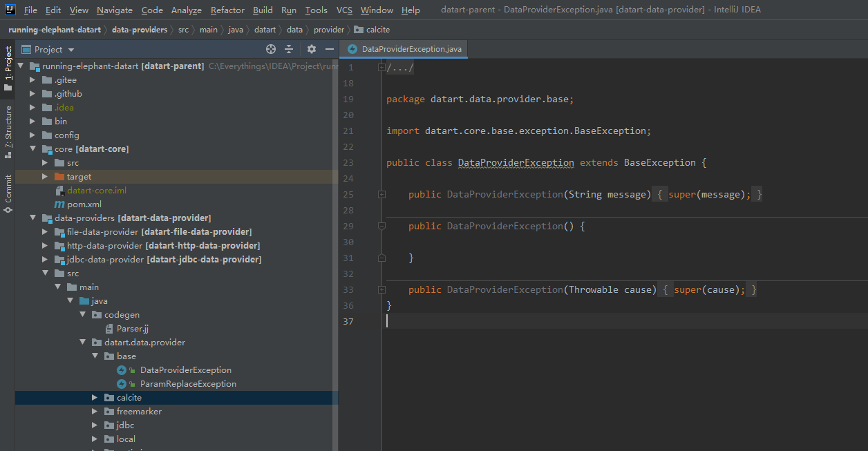The image size is (868, 451).
Task: Click 'package' keyword on line 19
Action: coord(406,99)
